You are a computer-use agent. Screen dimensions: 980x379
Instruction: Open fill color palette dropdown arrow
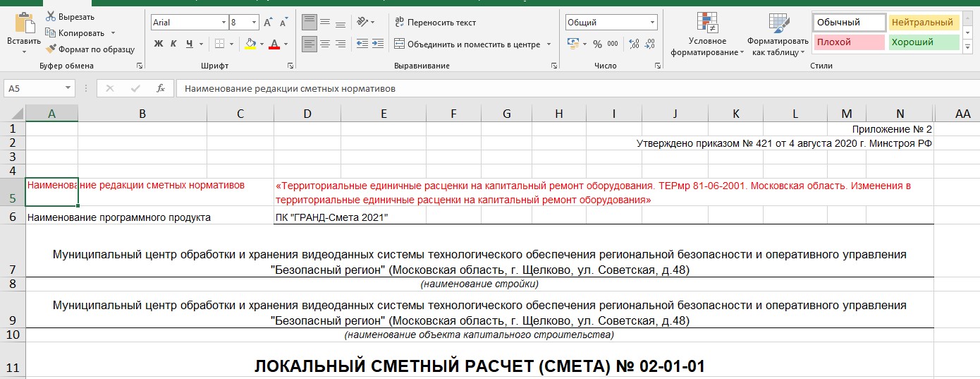[x=261, y=44]
